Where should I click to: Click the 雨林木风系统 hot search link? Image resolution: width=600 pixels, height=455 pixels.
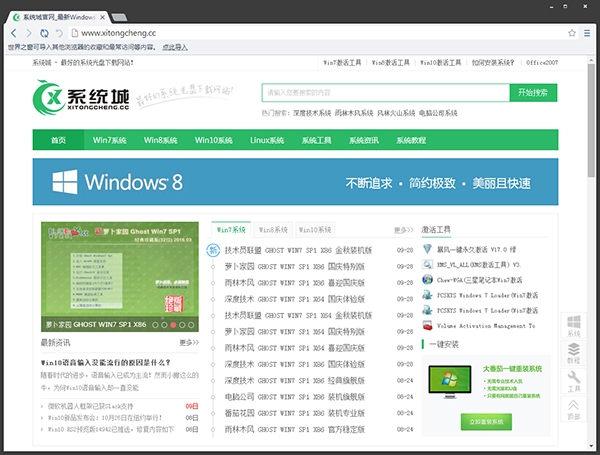pos(354,113)
